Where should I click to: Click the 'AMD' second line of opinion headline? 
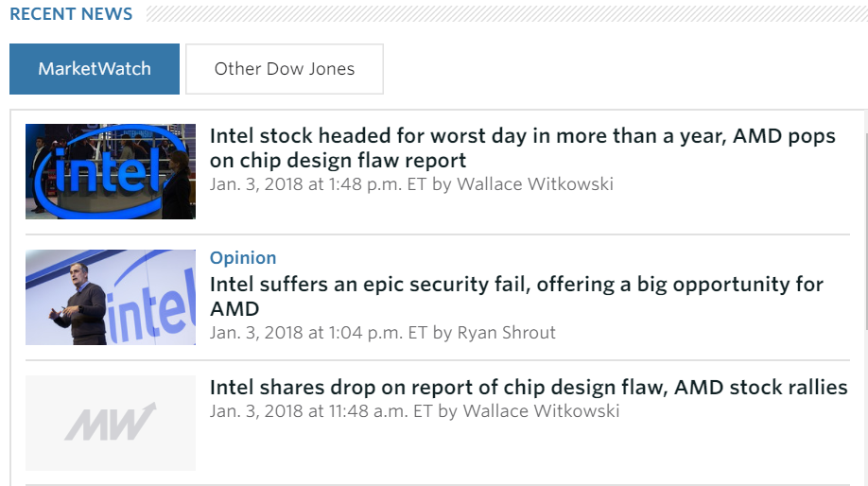pos(234,309)
